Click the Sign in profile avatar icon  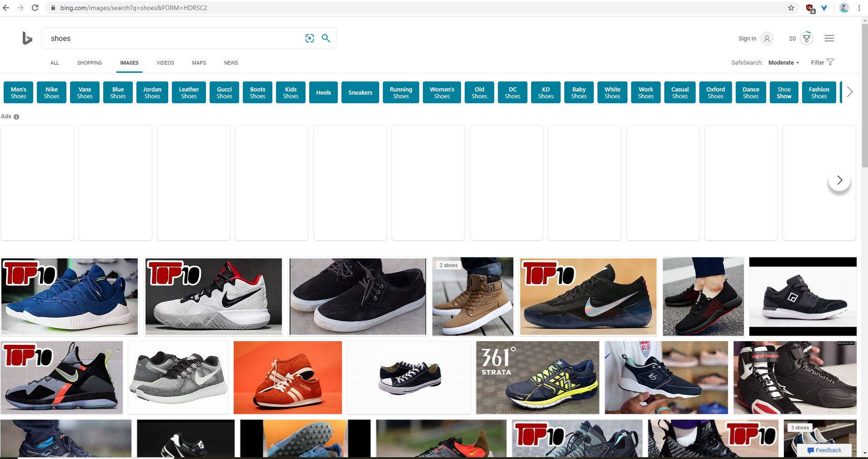767,39
